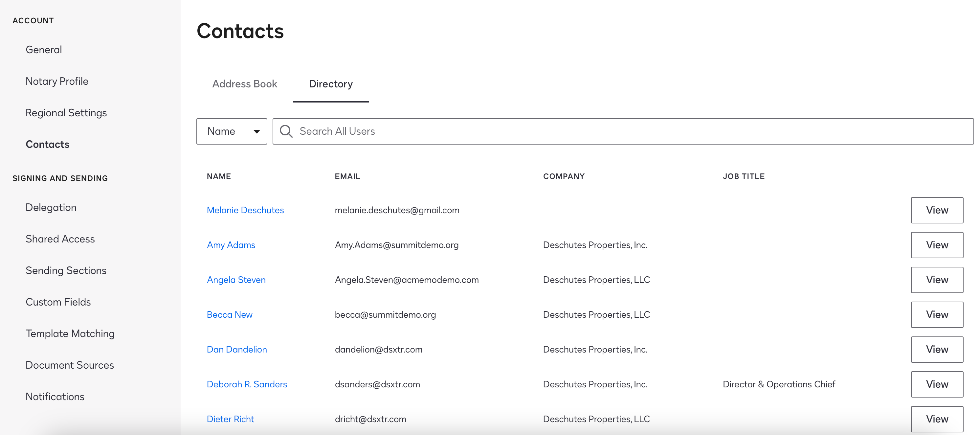
Task: Go to Notary Profile settings
Action: (57, 81)
